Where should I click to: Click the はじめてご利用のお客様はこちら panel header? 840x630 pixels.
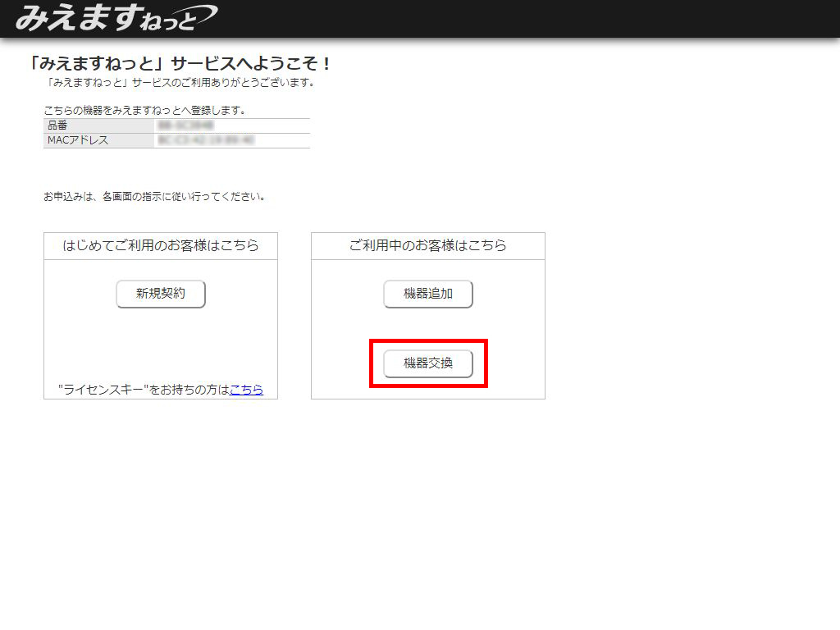point(161,245)
